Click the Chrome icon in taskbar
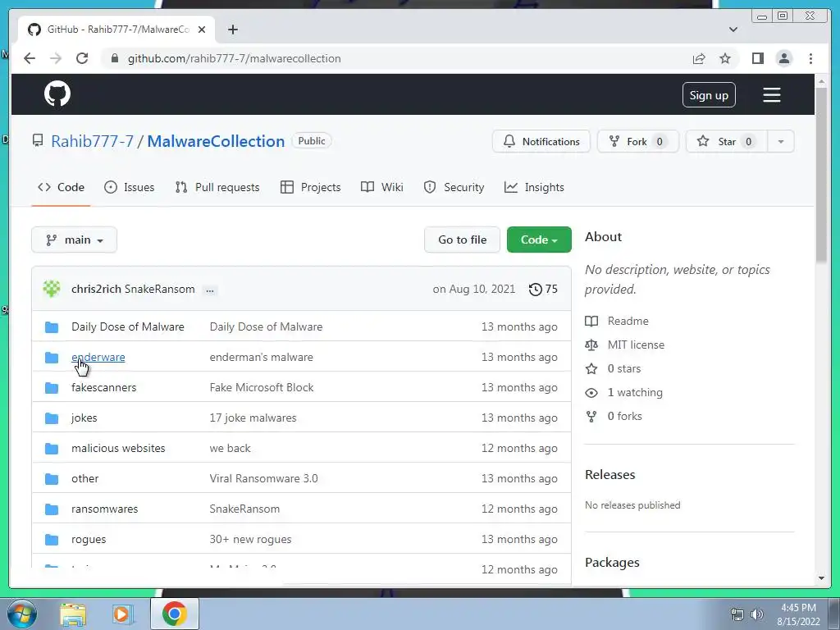 pos(174,614)
